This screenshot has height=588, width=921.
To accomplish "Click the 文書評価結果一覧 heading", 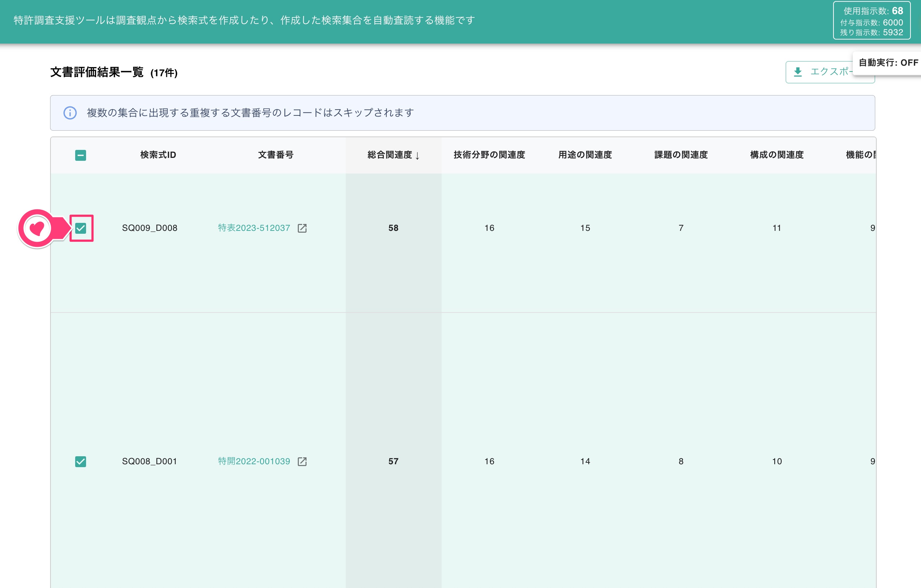I will click(x=97, y=72).
